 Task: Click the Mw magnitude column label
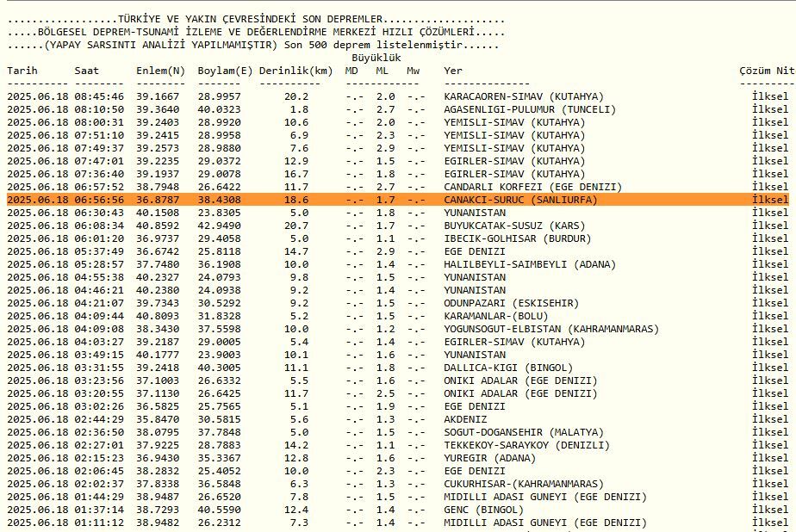click(x=413, y=71)
